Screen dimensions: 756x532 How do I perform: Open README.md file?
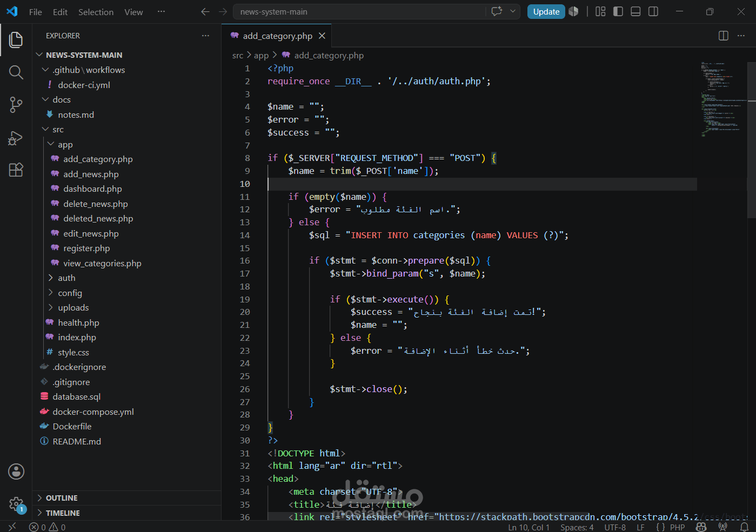tap(77, 441)
